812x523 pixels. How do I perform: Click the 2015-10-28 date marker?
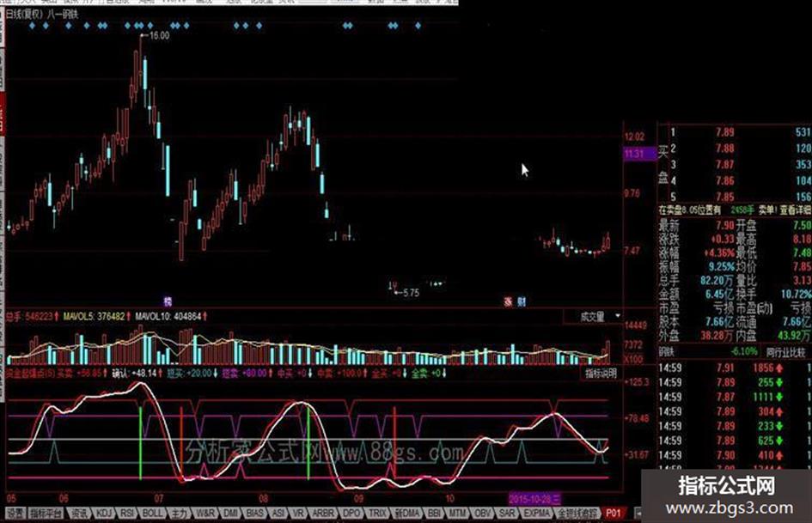click(534, 499)
